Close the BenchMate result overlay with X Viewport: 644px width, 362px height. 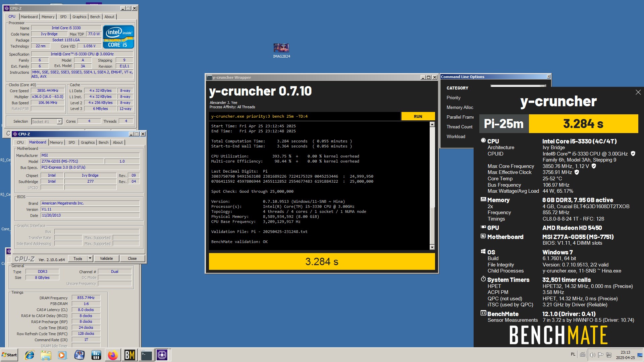point(638,92)
